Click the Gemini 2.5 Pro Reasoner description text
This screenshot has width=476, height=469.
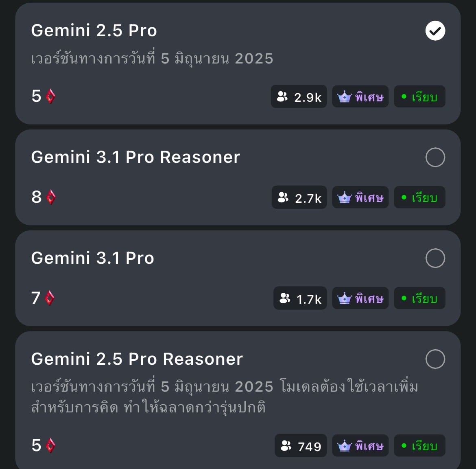tap(225, 397)
